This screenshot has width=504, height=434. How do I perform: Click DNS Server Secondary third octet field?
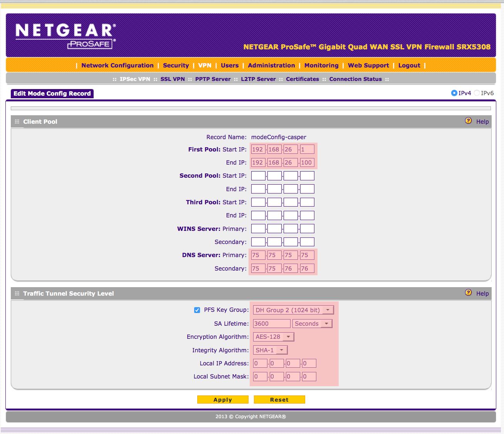click(291, 268)
